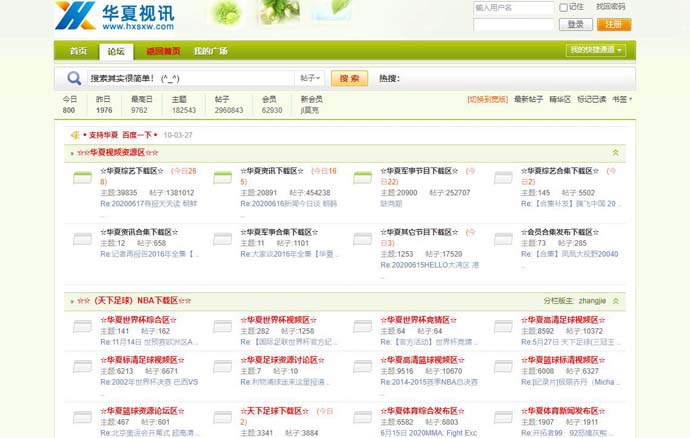The height and width of the screenshot is (438, 690).
Task: Open the 我的广场 navigation tab
Action: (x=211, y=51)
